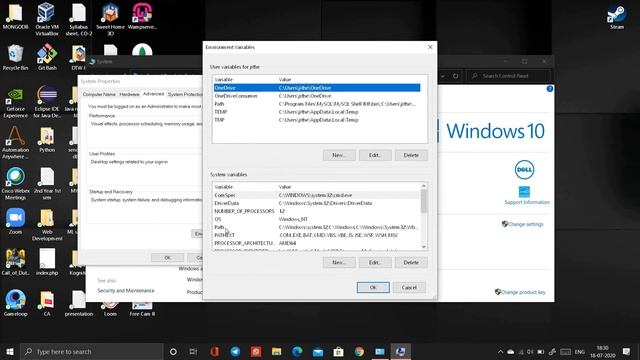Open the Zoom desktop shortcut
Screen dimensions: 640x360
[x=16, y=221]
